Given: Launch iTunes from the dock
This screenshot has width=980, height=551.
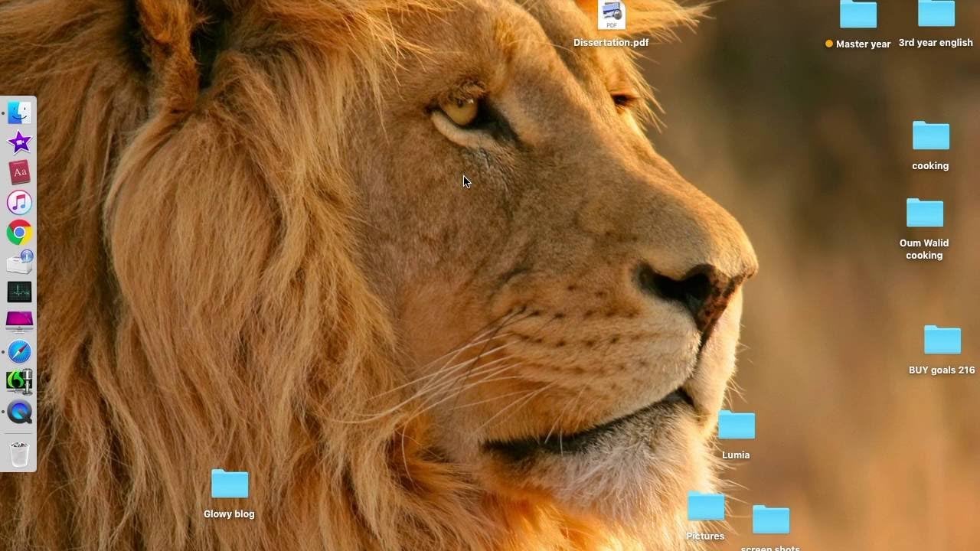Looking at the screenshot, I should click(x=19, y=203).
